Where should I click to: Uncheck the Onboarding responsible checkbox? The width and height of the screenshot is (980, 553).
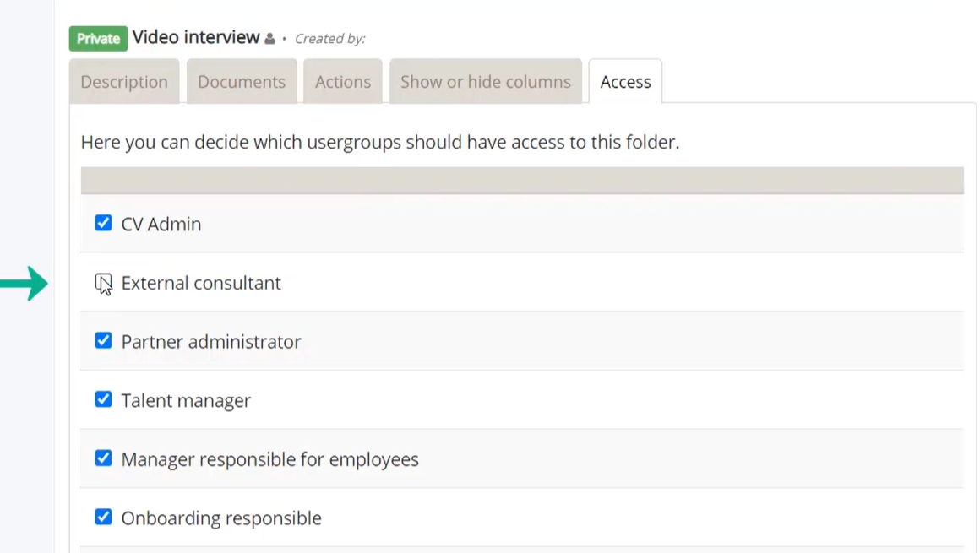point(103,517)
